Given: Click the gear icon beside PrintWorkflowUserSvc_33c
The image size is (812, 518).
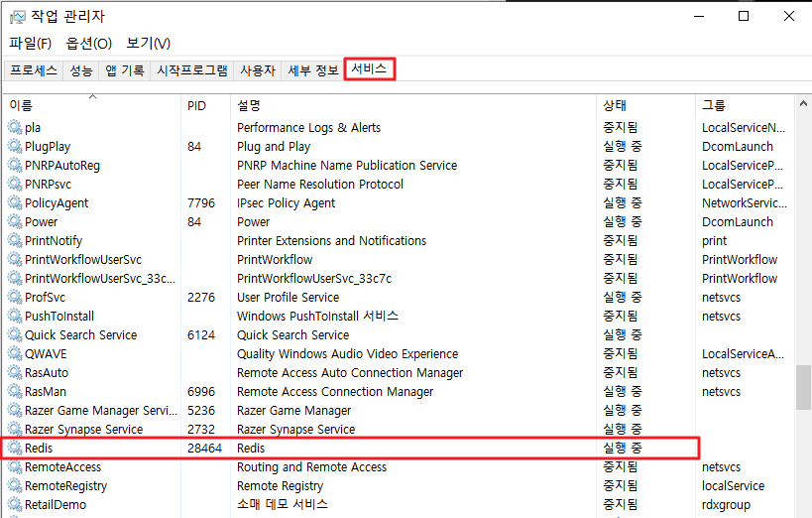Looking at the screenshot, I should click(15, 278).
